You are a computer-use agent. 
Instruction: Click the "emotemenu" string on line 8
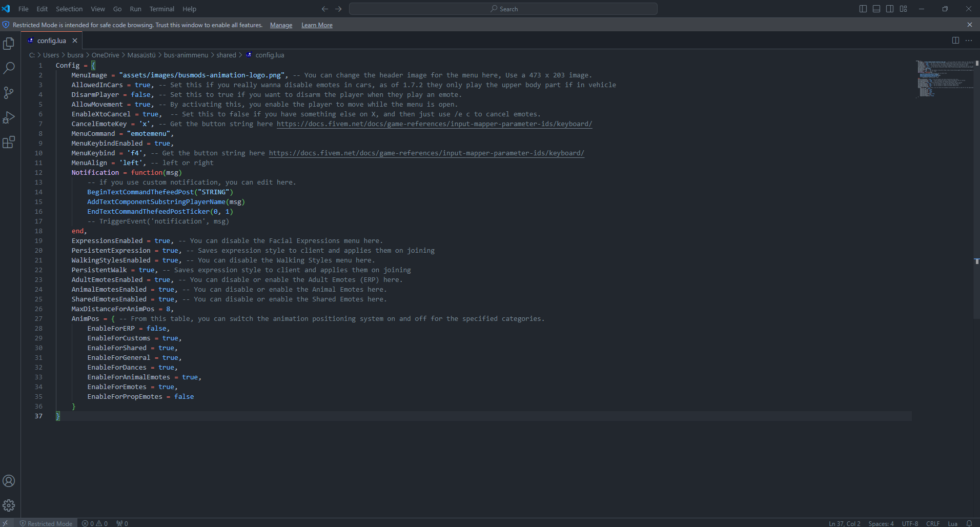point(148,134)
